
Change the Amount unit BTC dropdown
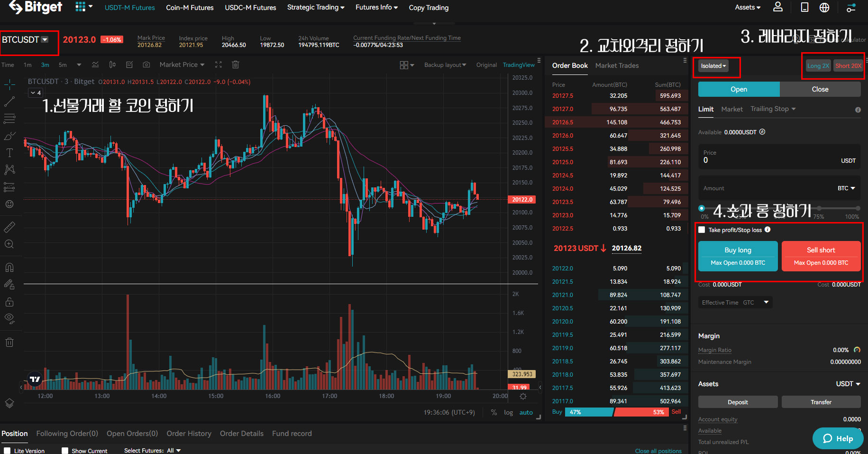coord(846,188)
